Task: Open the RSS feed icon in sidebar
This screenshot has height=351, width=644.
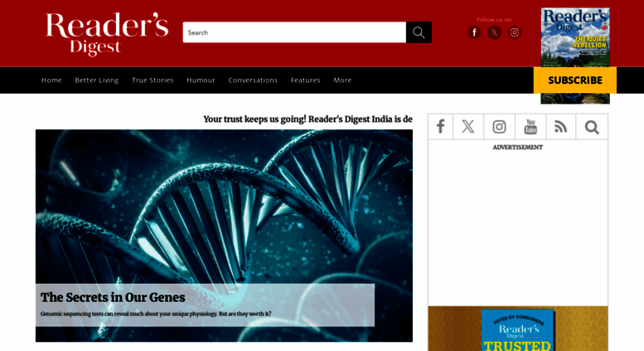Action: [x=560, y=127]
